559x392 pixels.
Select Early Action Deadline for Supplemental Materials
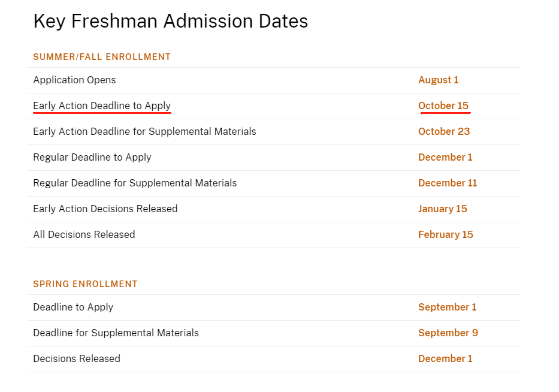(x=144, y=132)
